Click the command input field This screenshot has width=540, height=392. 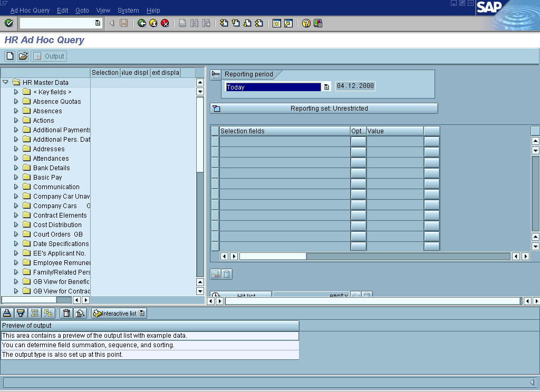point(57,23)
